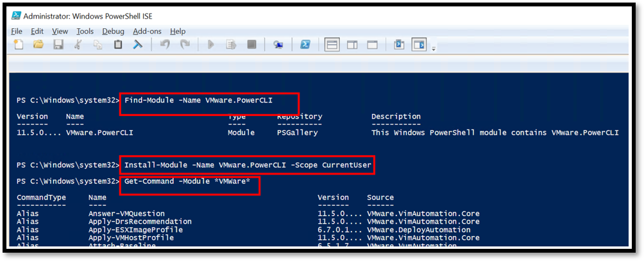Open the Debug menu
The width and height of the screenshot is (644, 261).
[114, 31]
